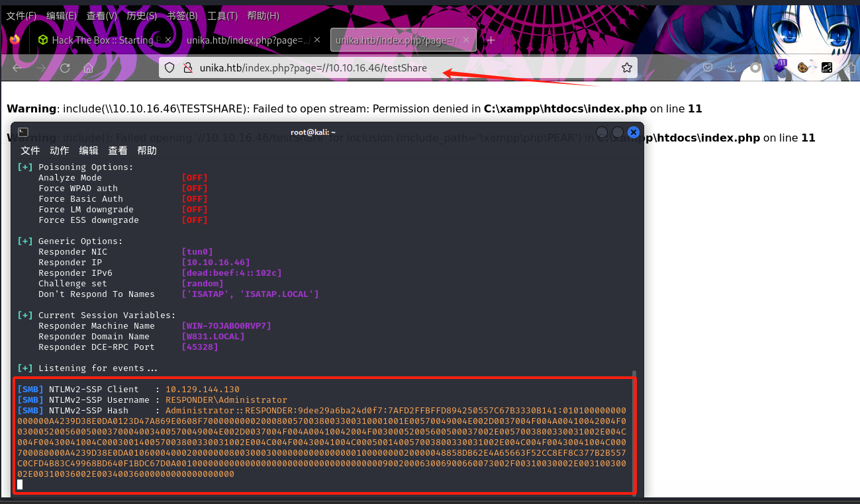Open the browser home page icon
860x504 pixels.
pyautogui.click(x=88, y=67)
